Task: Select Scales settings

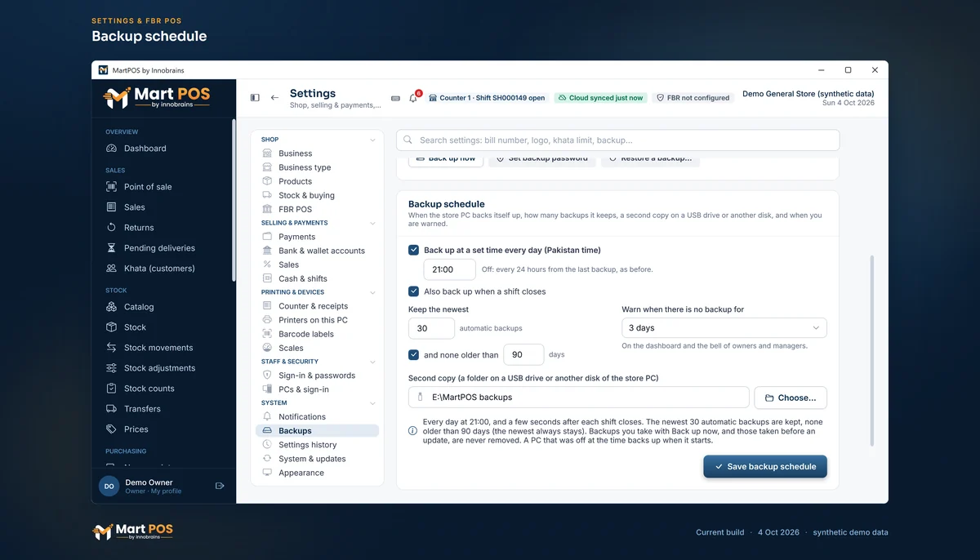Action: click(x=317, y=348)
